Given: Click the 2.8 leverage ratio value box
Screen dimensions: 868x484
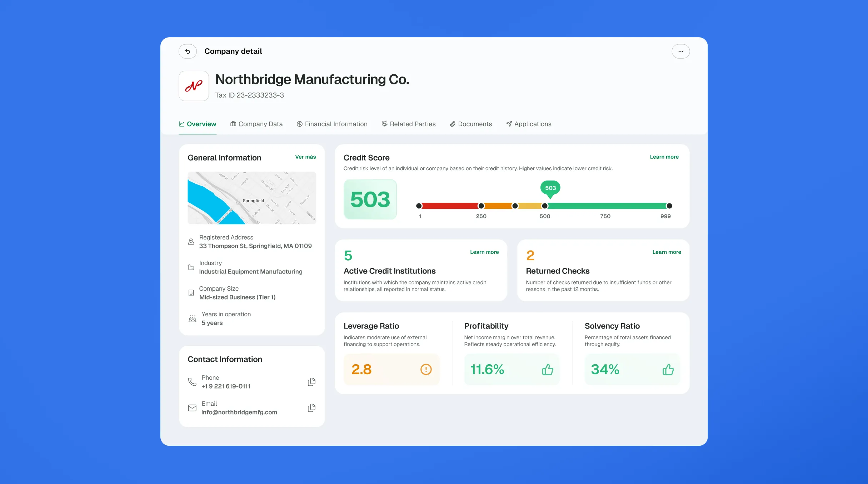Looking at the screenshot, I should coord(391,369).
